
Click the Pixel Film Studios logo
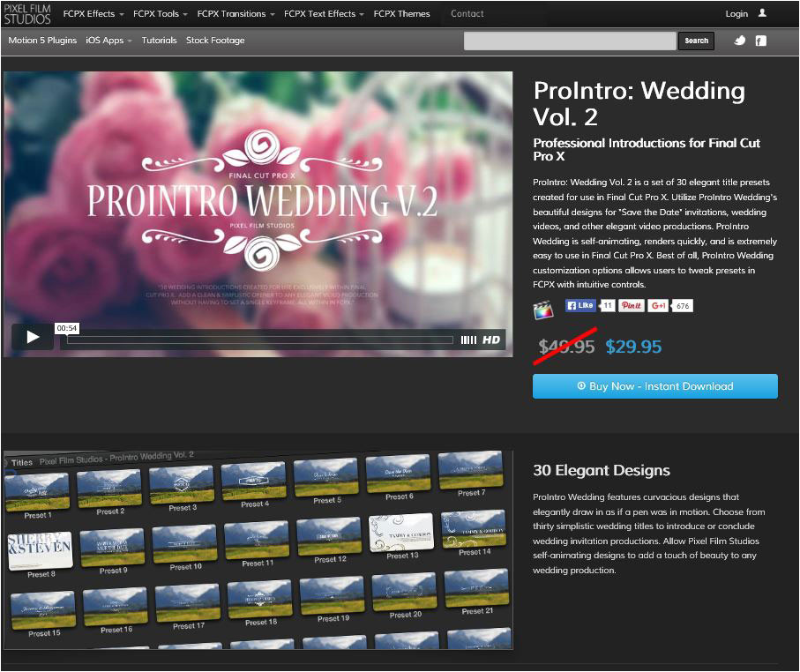click(x=27, y=14)
